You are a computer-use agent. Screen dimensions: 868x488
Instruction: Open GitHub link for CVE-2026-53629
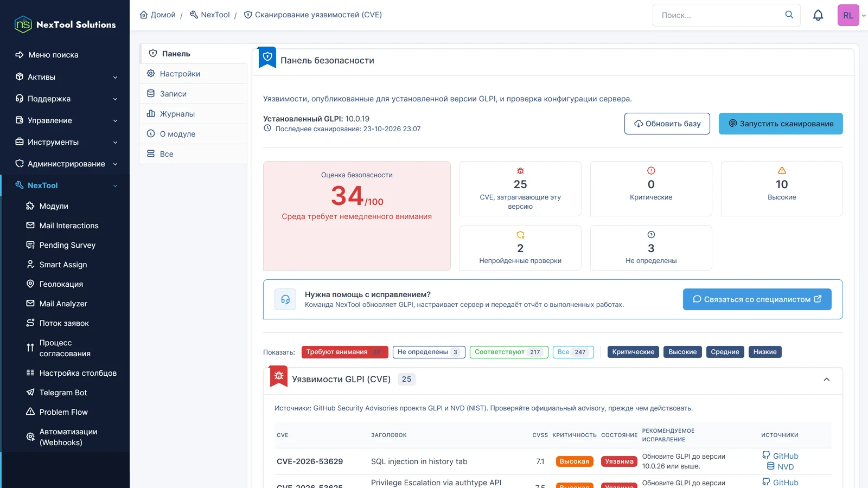[x=780, y=456]
